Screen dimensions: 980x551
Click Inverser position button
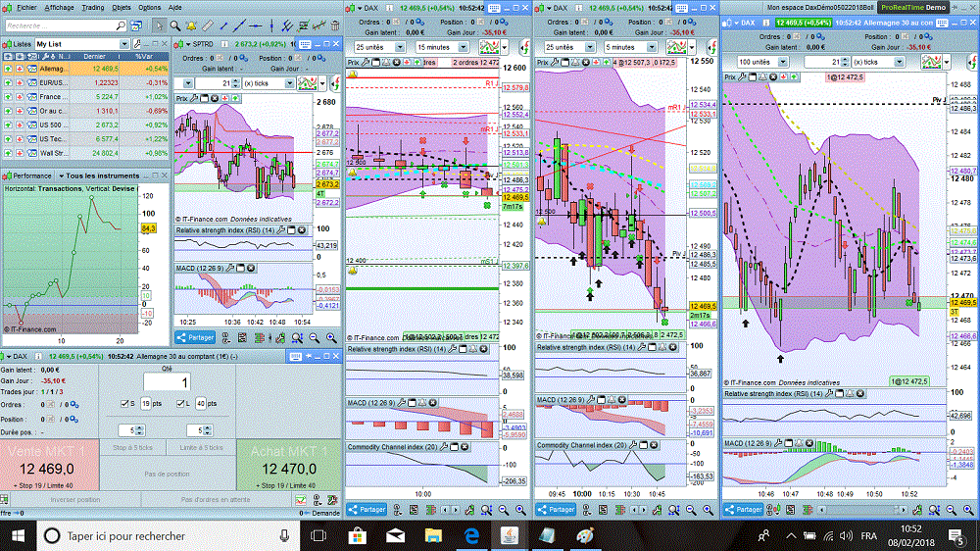coord(75,500)
